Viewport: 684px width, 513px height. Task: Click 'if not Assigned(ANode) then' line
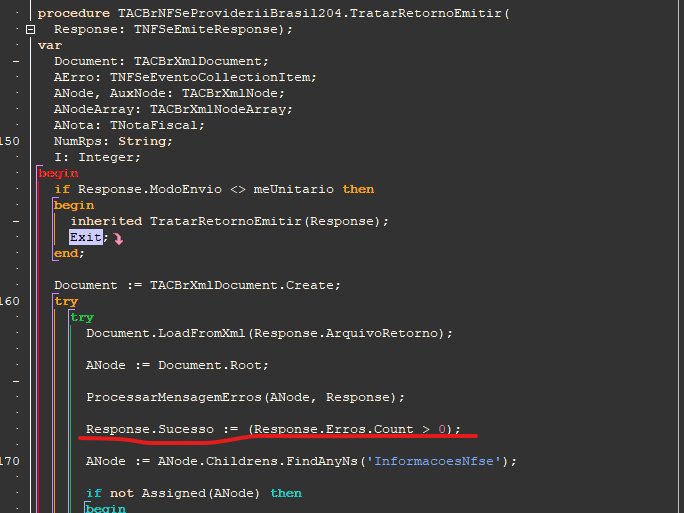pyautogui.click(x=194, y=493)
